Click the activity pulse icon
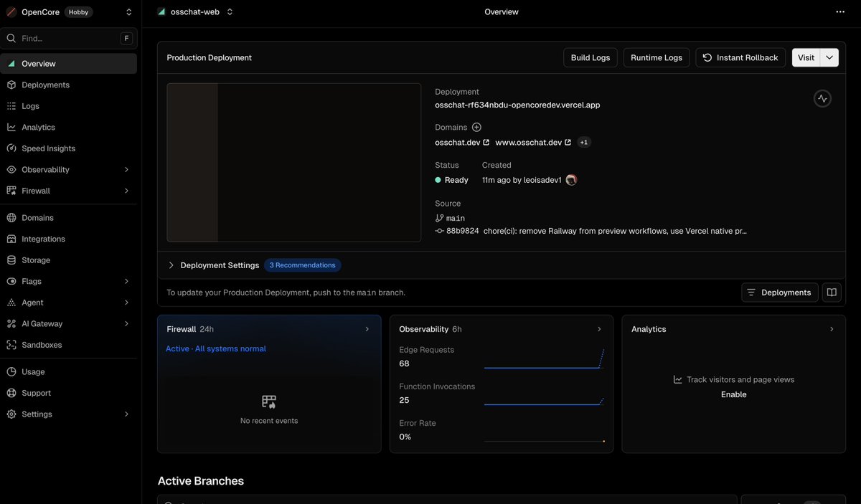 822,99
